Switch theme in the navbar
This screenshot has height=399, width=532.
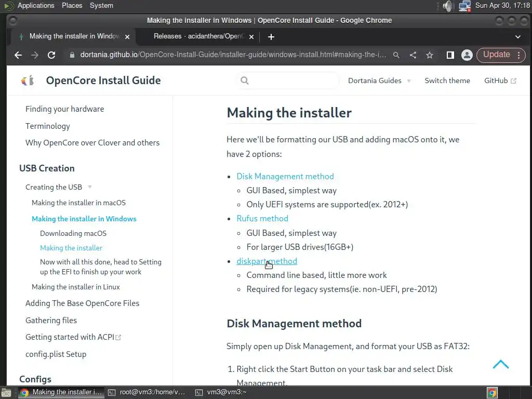(x=447, y=81)
